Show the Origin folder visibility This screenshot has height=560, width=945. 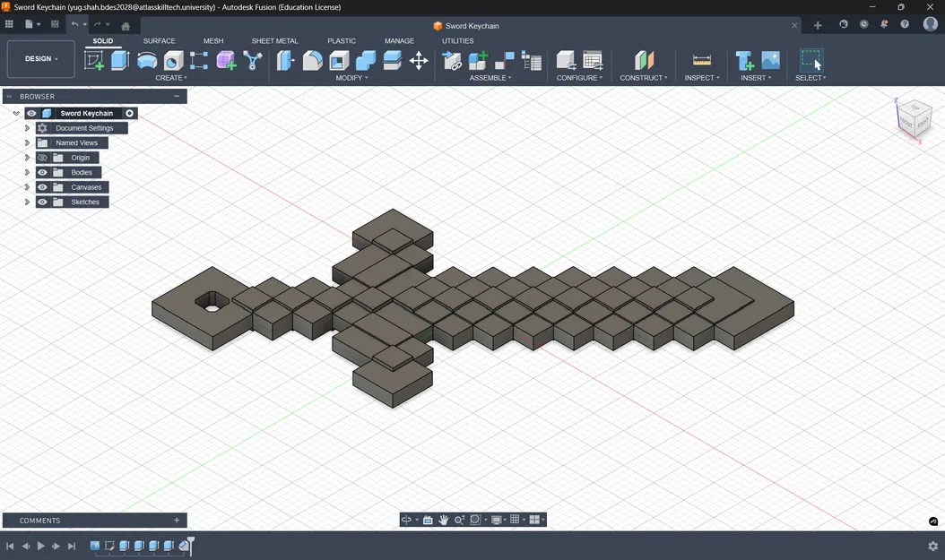(x=42, y=157)
